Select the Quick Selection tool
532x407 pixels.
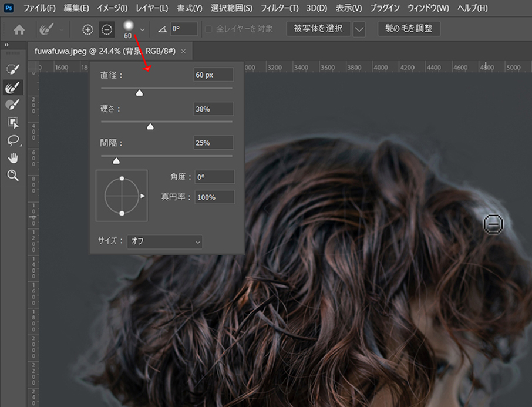(x=13, y=69)
